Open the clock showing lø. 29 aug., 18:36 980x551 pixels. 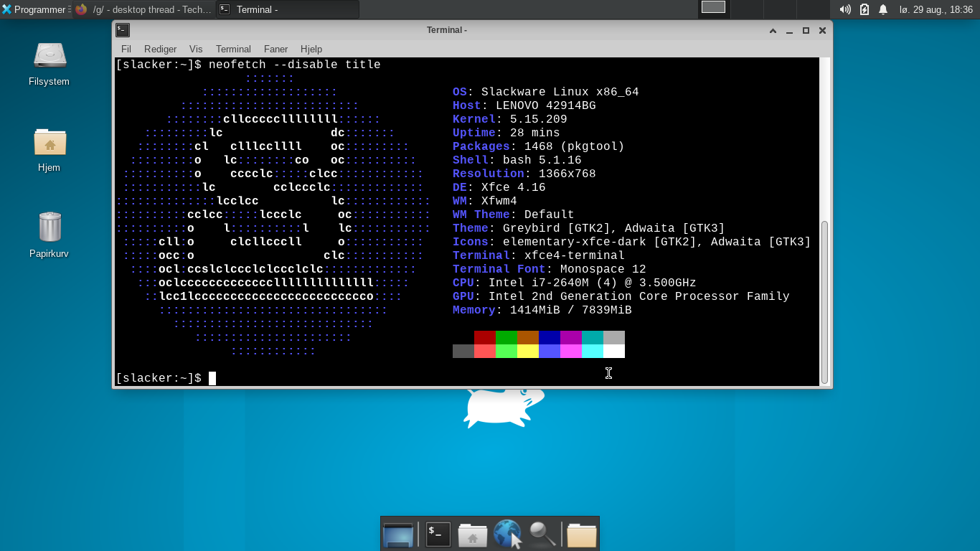point(936,9)
